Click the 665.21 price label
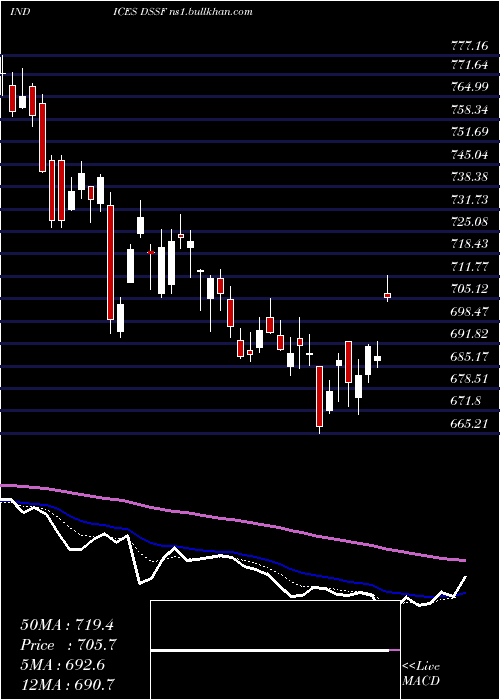The height and width of the screenshot is (700, 500). click(x=468, y=424)
